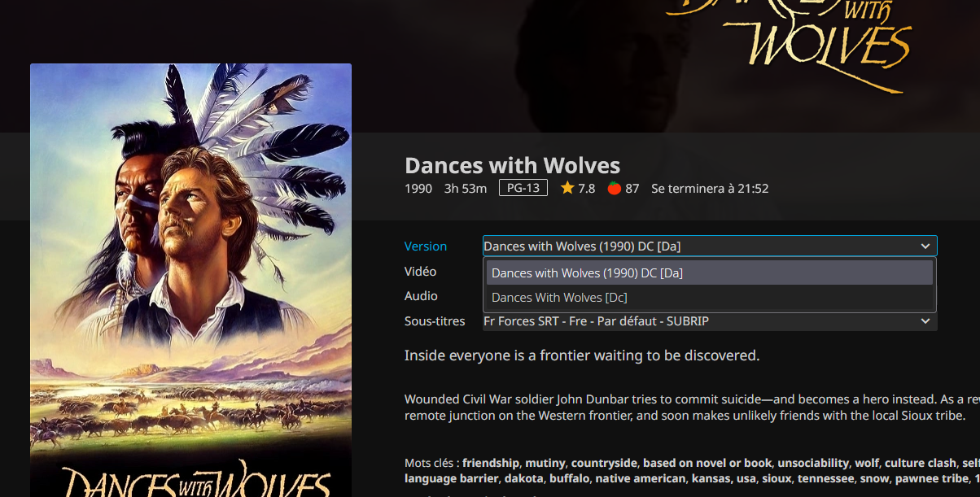Click the Dances with Wolves title heading
Viewport: 980px width, 497px height.
512,166
